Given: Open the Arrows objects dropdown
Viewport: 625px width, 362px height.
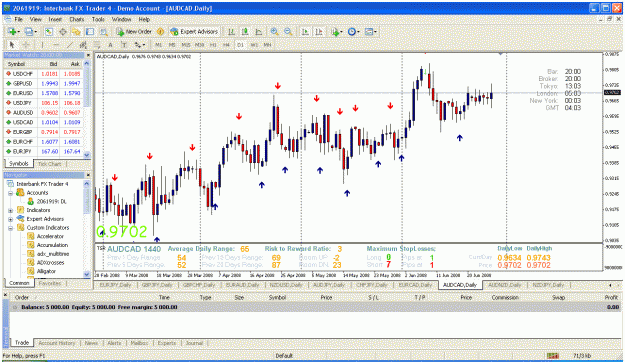Looking at the screenshot, I should 140,45.
